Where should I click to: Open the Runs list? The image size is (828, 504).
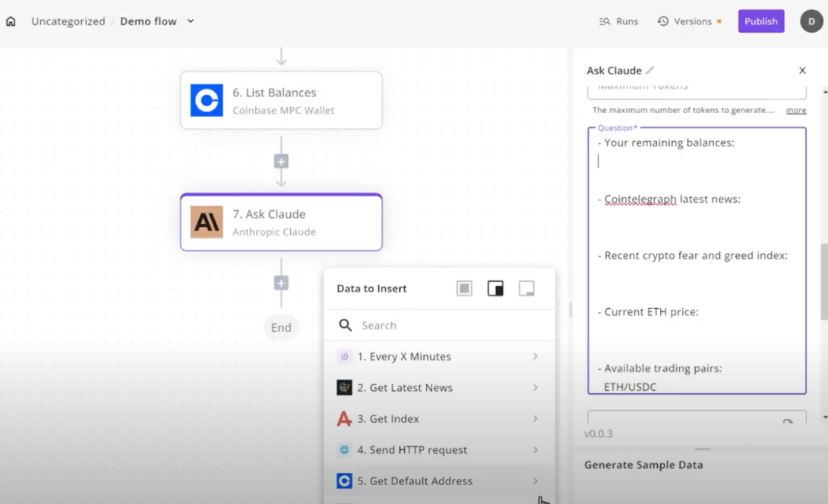pyautogui.click(x=618, y=21)
